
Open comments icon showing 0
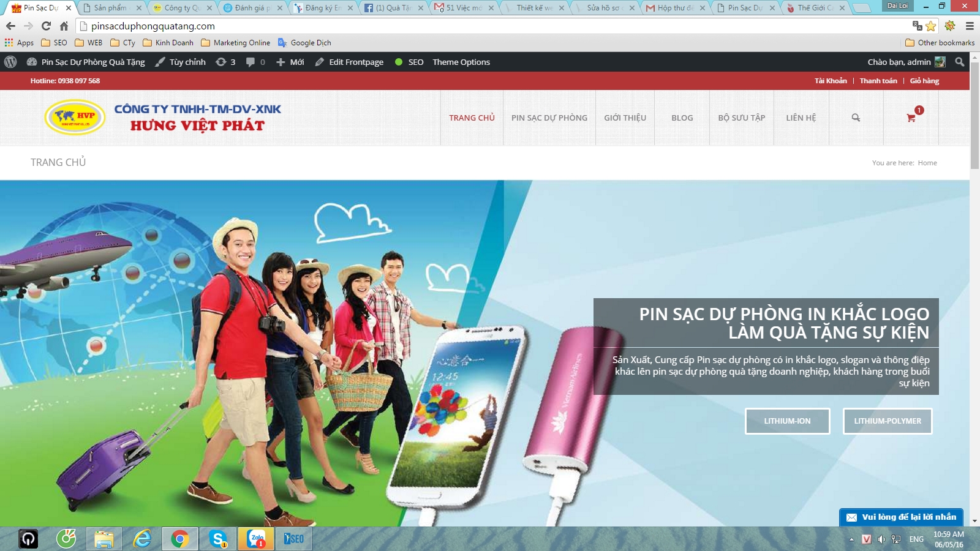coord(255,62)
